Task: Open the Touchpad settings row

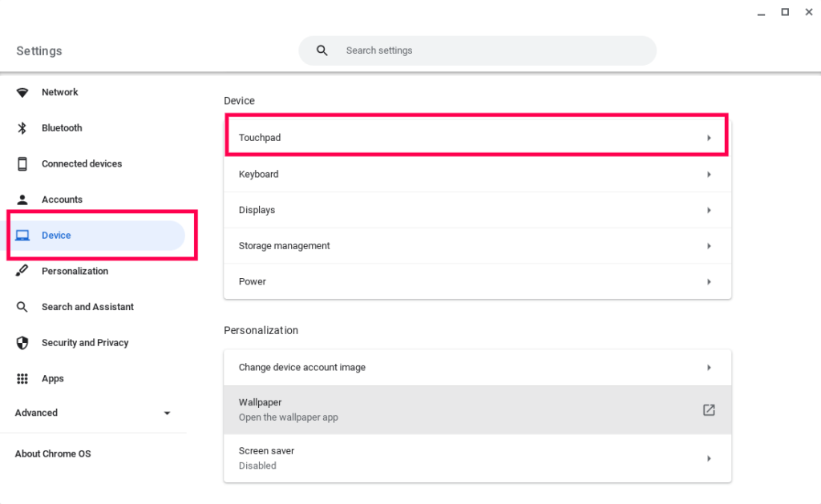Action: tap(477, 138)
